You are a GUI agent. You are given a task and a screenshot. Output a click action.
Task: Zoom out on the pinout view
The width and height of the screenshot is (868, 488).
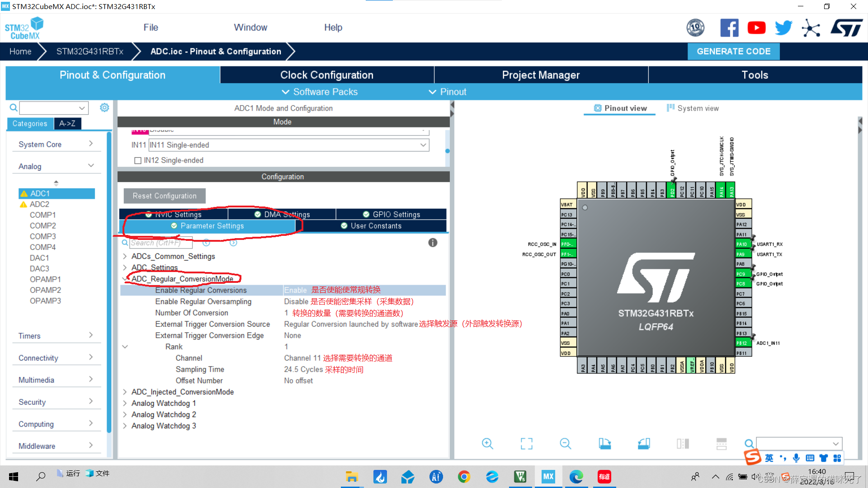pos(565,444)
